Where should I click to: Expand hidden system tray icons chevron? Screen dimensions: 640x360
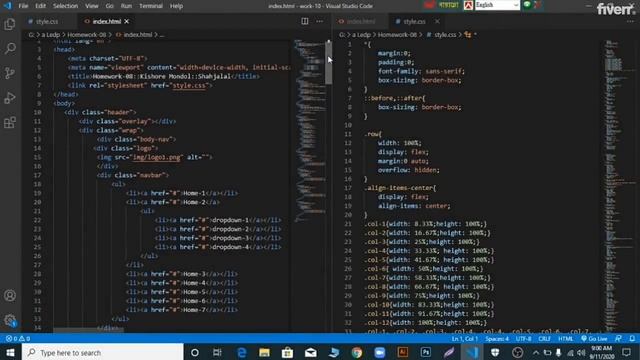tap(536, 352)
